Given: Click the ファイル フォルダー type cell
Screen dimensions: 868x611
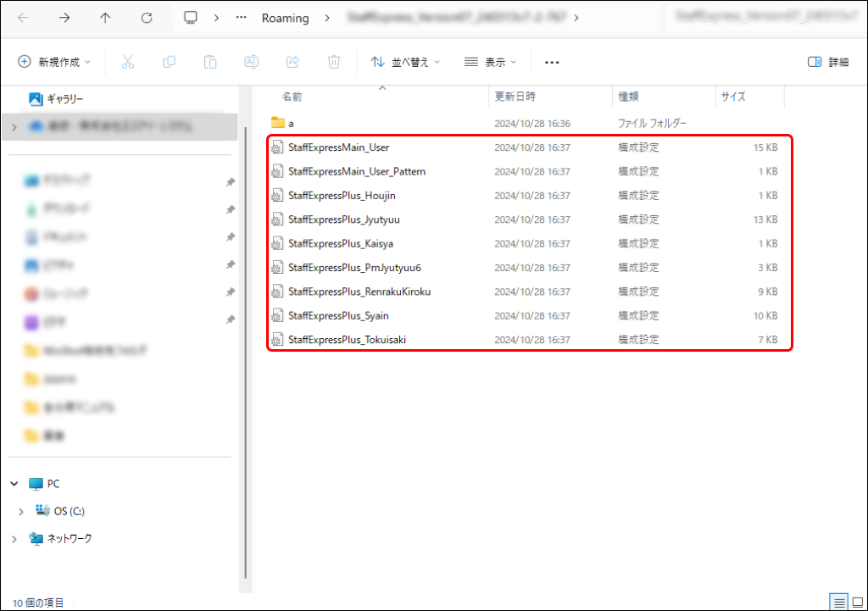Looking at the screenshot, I should click(x=652, y=124).
